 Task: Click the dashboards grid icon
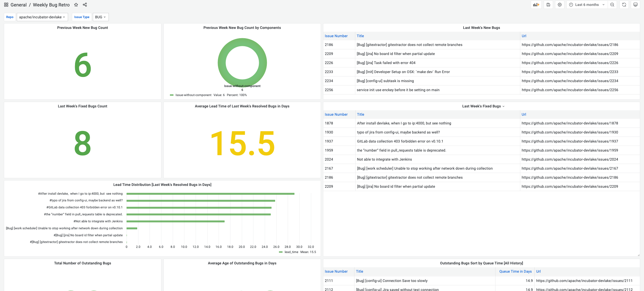click(x=6, y=5)
